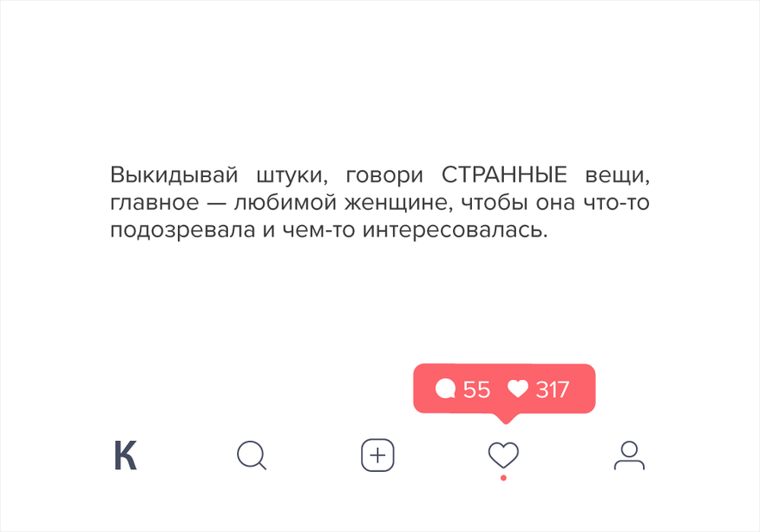Open search with the magnifier icon
This screenshot has width=760, height=532.
tap(252, 456)
